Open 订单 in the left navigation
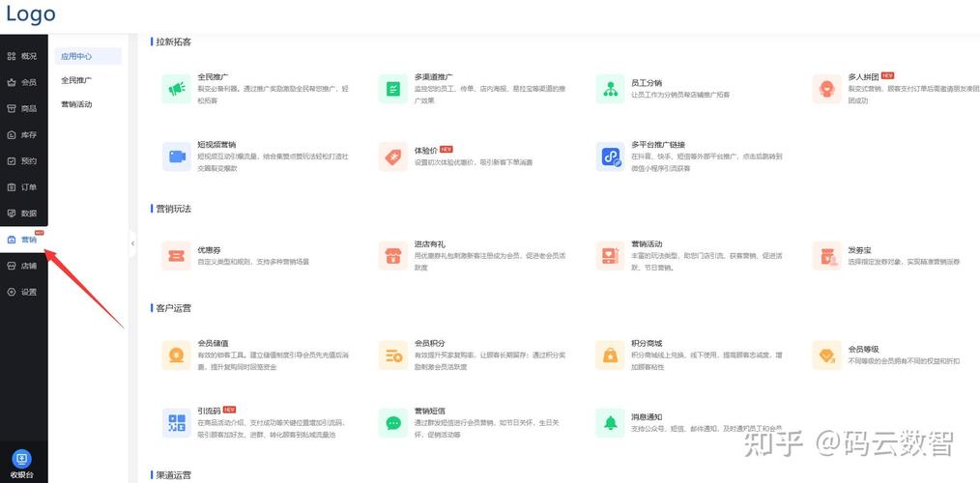 point(23,187)
